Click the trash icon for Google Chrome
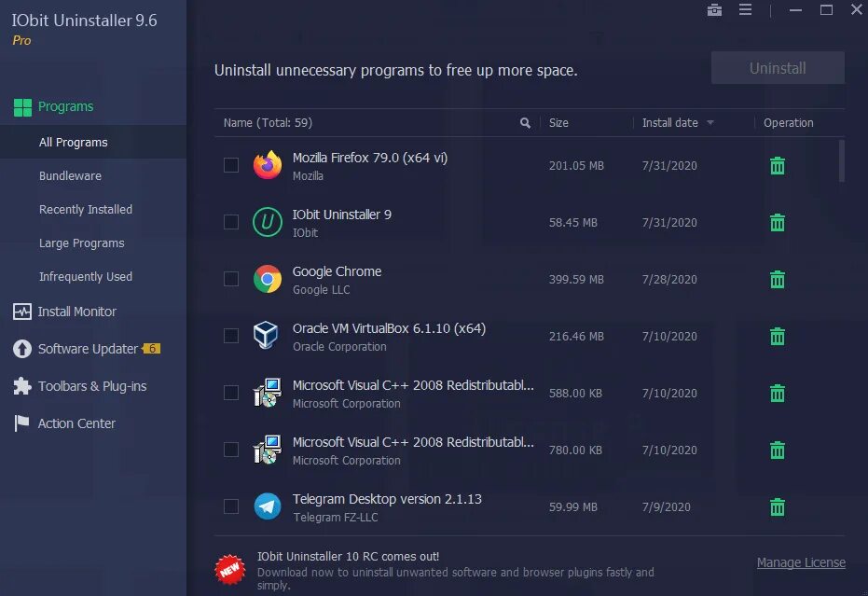 point(778,279)
